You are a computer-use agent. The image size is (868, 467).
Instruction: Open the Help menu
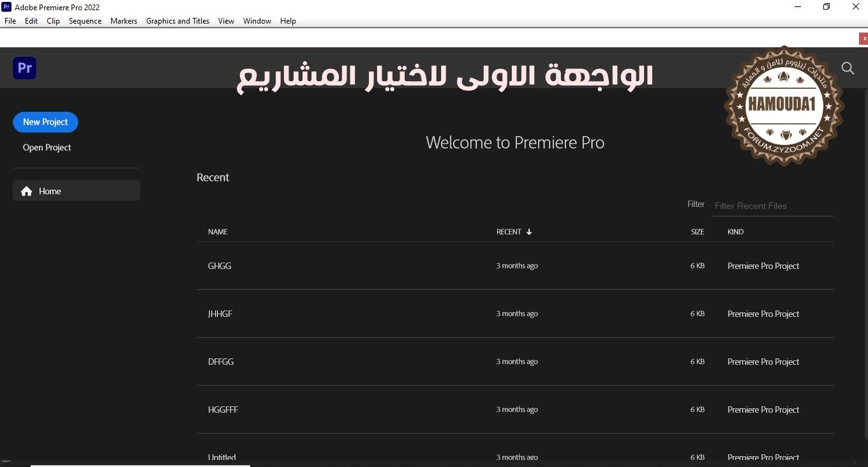(288, 21)
